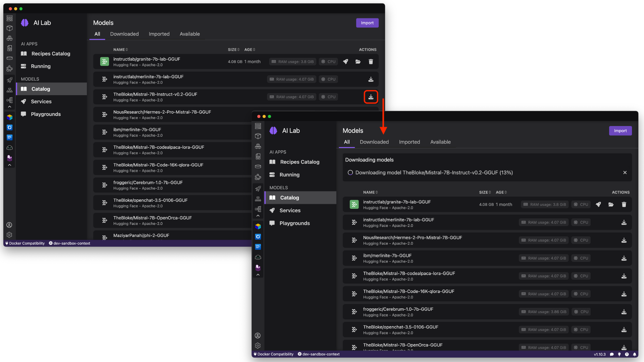The width and height of the screenshot is (644, 362).
Task: Sort by AGE column in front window
Action: coord(501,192)
